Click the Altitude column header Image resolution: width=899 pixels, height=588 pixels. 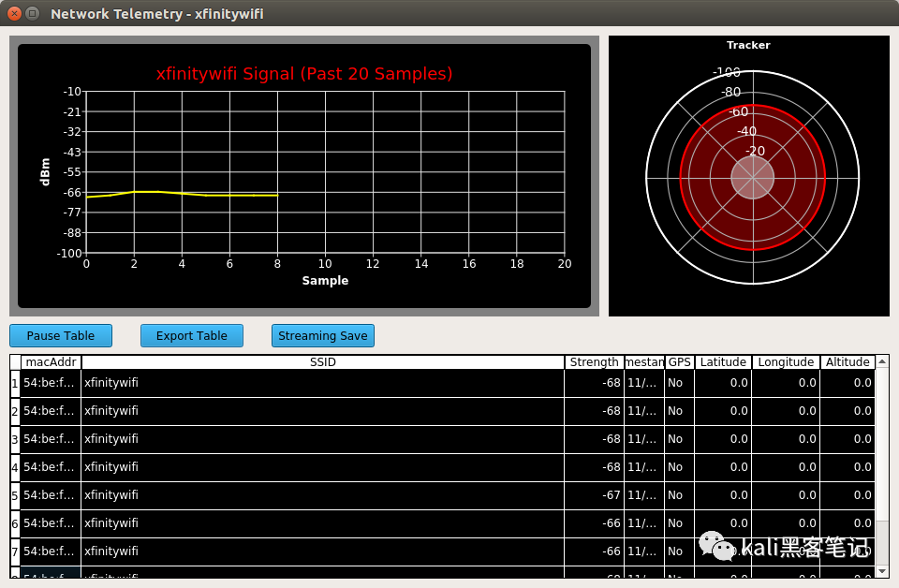(x=847, y=362)
